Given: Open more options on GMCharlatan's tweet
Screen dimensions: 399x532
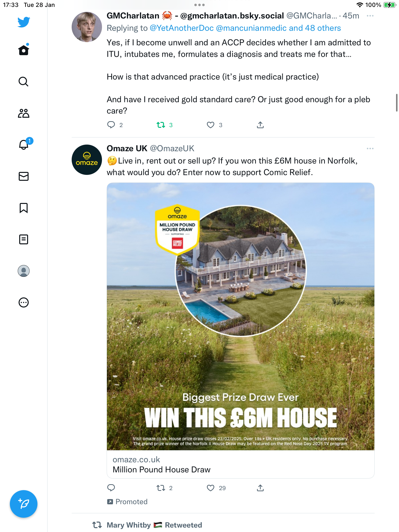Looking at the screenshot, I should tap(370, 16).
